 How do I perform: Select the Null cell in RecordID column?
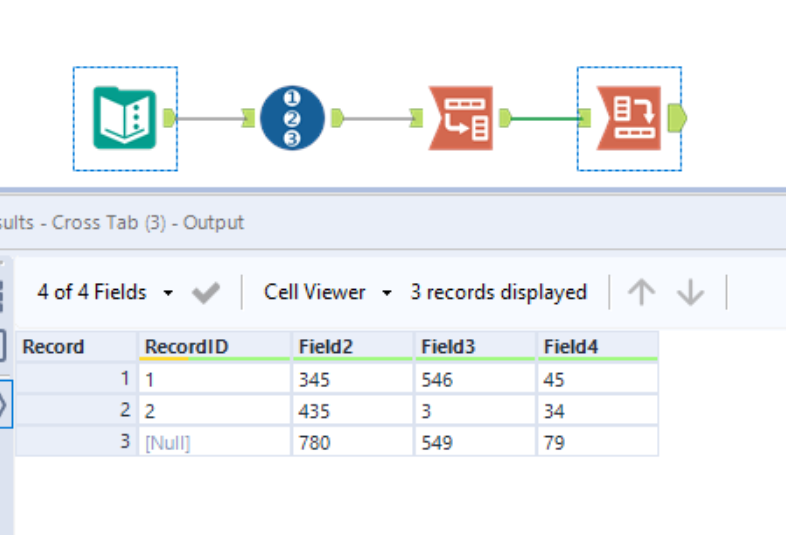[214, 441]
